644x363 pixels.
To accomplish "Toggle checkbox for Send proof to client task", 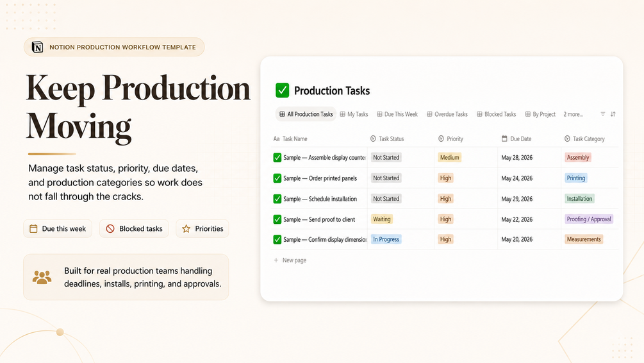I will [x=277, y=219].
